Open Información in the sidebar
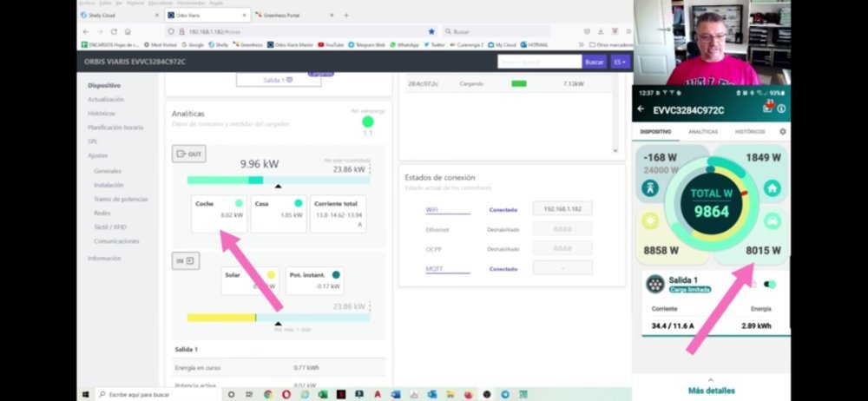The image size is (868, 401). click(x=104, y=258)
